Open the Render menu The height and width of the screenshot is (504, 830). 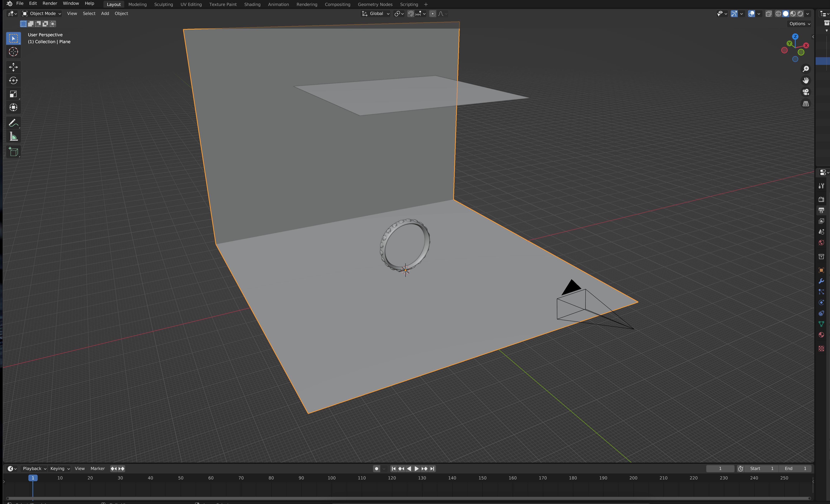click(x=50, y=3)
